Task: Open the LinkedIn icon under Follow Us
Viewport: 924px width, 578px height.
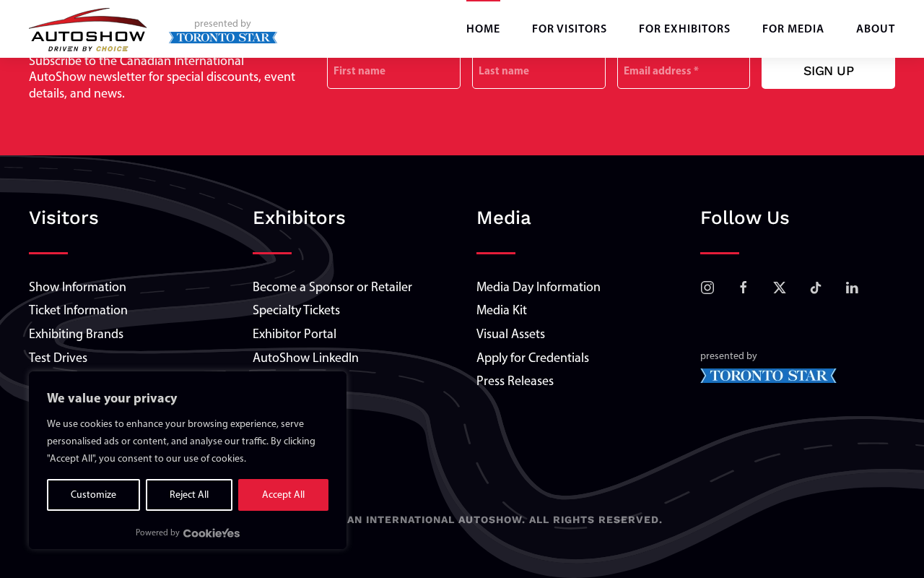Action: pyautogui.click(x=852, y=288)
